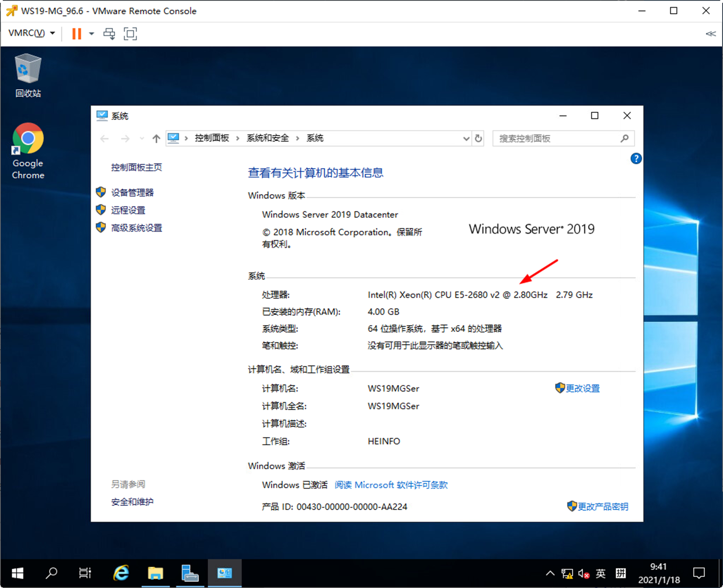Focus the 搜索控制面板 search field
Viewport: 723px width, 588px height.
pos(563,139)
